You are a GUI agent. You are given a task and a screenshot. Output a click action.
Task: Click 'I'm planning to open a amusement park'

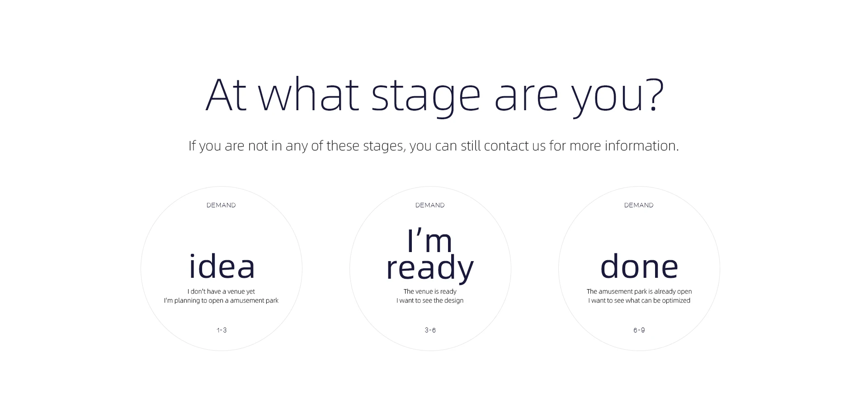point(221,300)
